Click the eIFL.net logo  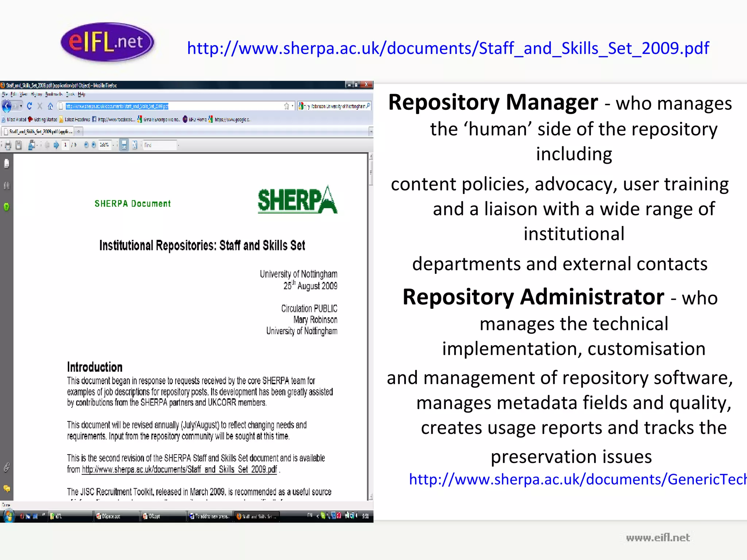[107, 42]
